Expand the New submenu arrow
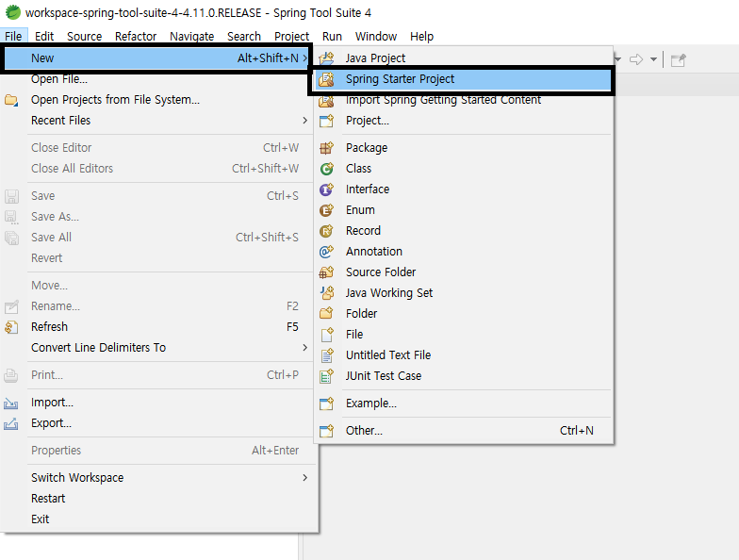The height and width of the screenshot is (560, 739). tap(305, 58)
